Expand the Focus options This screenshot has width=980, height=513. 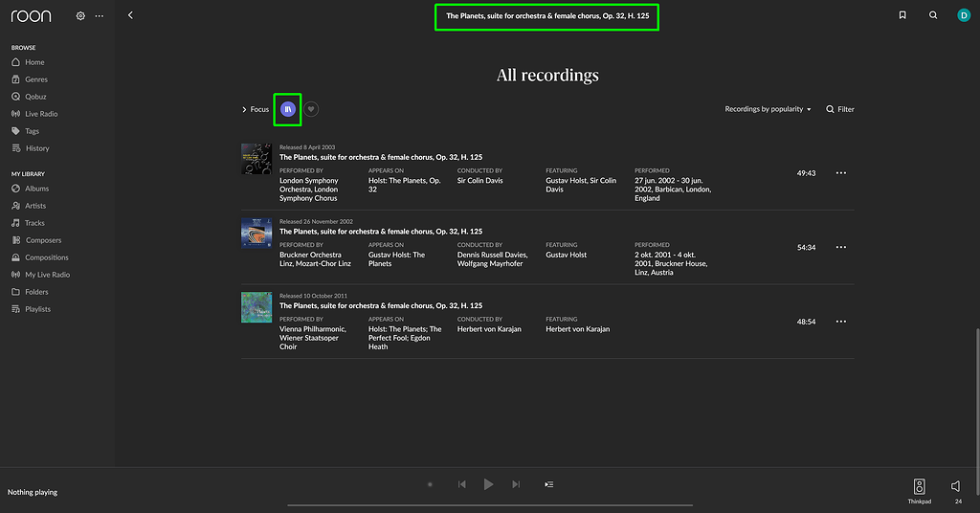coord(256,109)
